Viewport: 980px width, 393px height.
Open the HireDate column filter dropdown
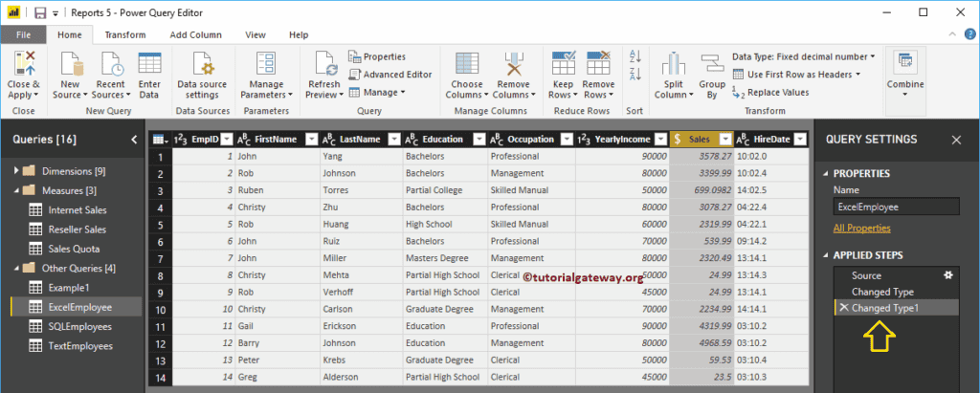(800, 140)
